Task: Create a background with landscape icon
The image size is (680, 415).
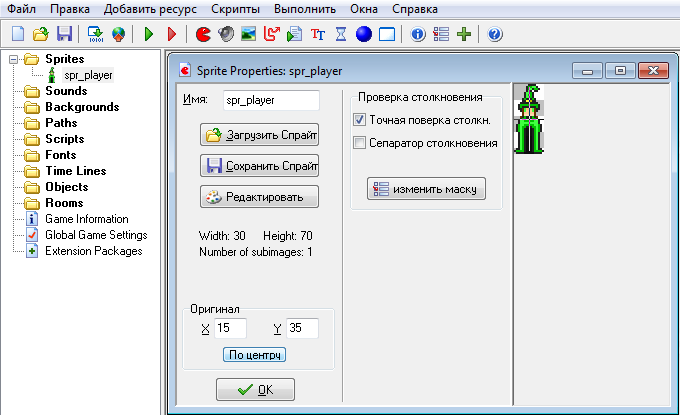Action: [248, 34]
